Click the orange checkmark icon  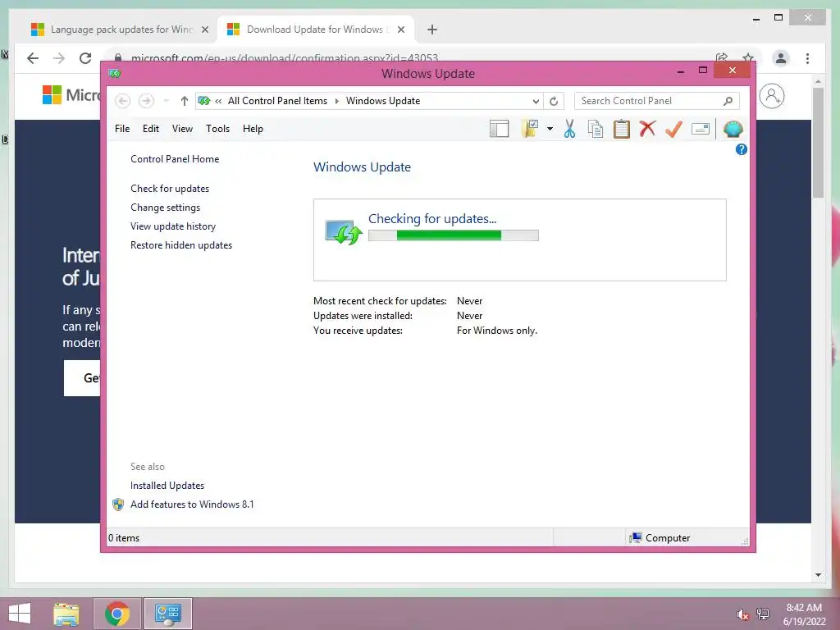pyautogui.click(x=673, y=129)
